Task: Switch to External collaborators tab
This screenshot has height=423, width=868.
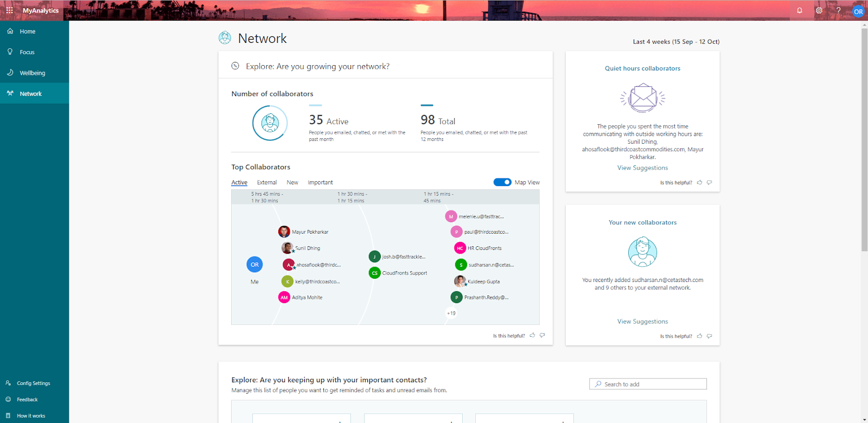Action: tap(267, 183)
